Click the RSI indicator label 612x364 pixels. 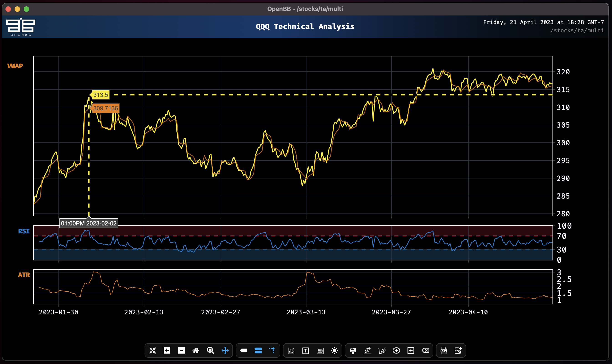coord(24,231)
